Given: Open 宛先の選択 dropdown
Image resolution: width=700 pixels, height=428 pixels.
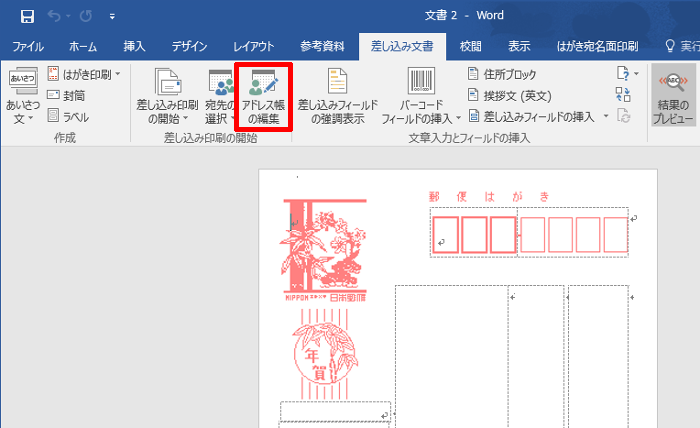Looking at the screenshot, I should [x=219, y=96].
